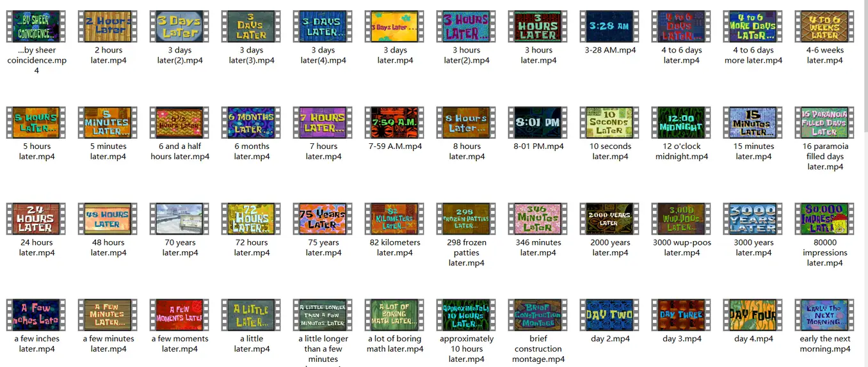Select the 'day 4.mp4' video thumbnail
This screenshot has width=868, height=367.
coord(753,315)
